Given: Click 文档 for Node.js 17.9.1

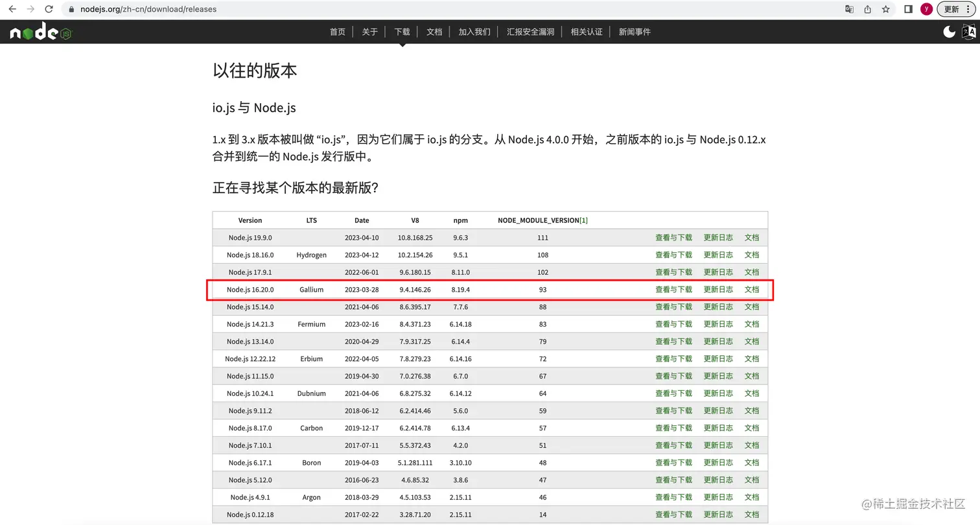Looking at the screenshot, I should pyautogui.click(x=752, y=272).
